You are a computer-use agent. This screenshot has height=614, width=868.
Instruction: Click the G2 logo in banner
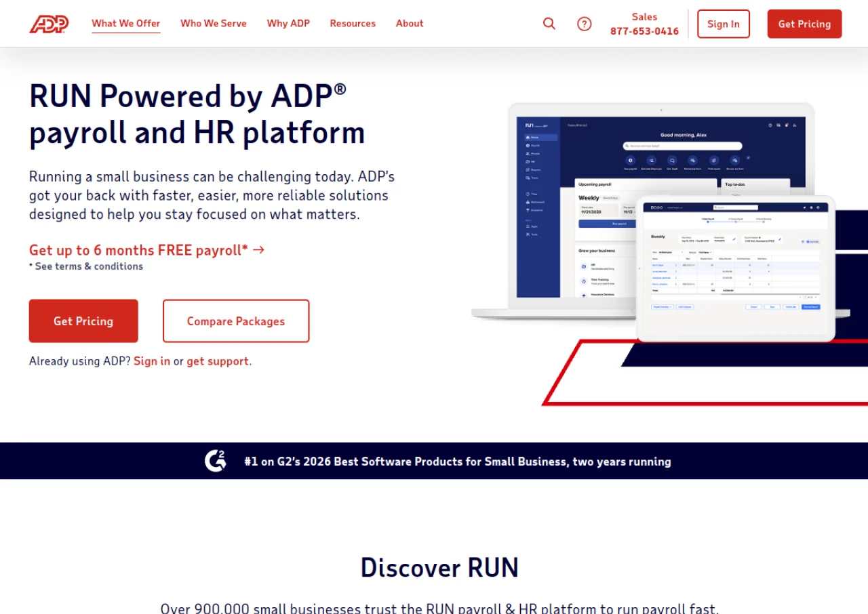pos(216,461)
